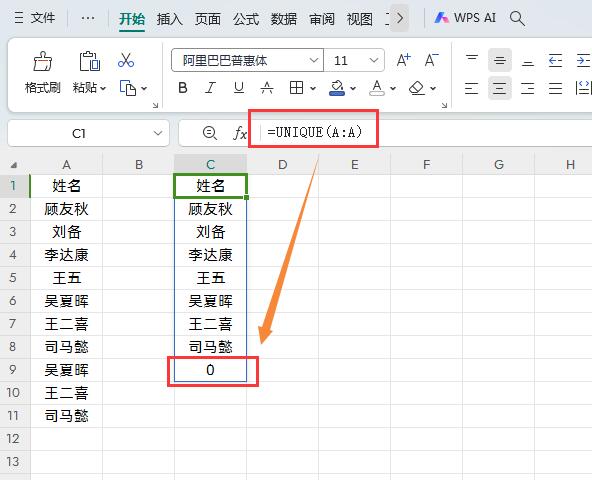Click the Format Painter brush icon
Image resolution: width=592 pixels, height=480 pixels.
[43, 62]
